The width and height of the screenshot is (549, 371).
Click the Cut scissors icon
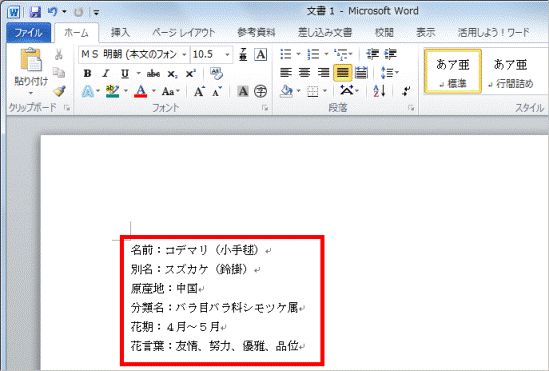(x=59, y=54)
